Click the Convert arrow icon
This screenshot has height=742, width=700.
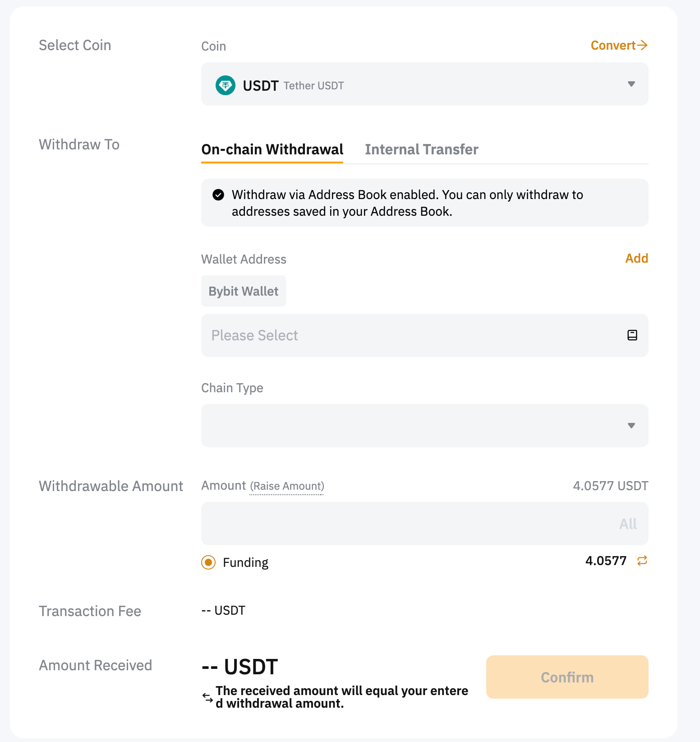coord(643,45)
